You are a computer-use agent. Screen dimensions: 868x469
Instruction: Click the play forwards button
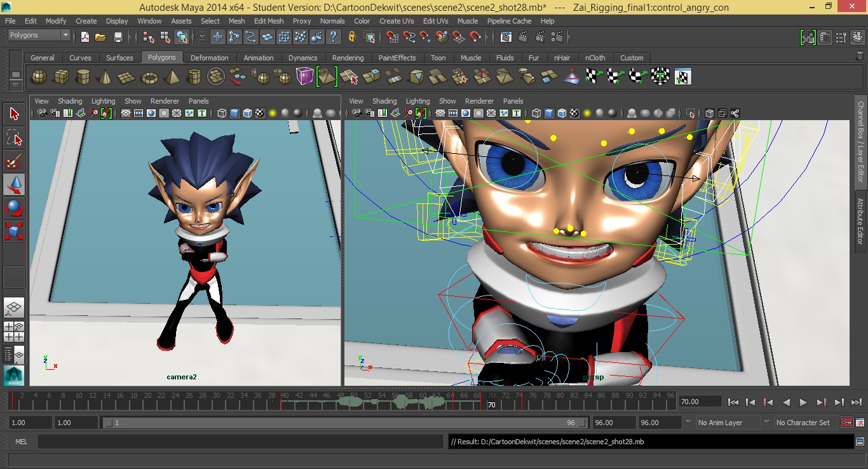click(803, 402)
